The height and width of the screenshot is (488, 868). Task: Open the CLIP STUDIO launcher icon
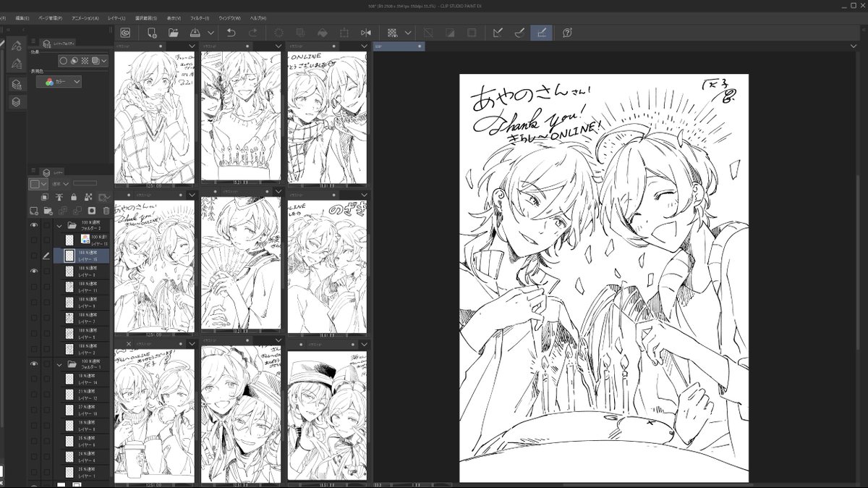tap(126, 33)
